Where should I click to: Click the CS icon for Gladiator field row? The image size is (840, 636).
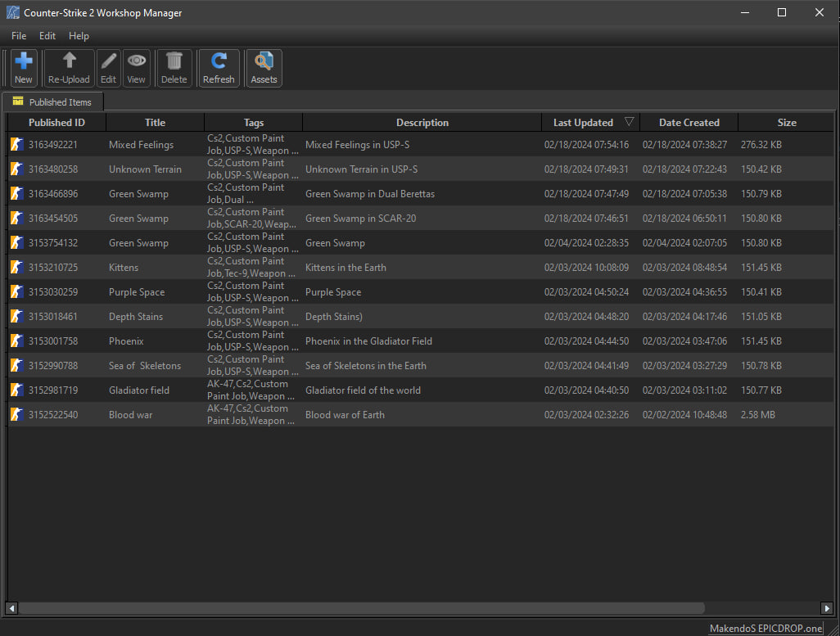click(17, 390)
